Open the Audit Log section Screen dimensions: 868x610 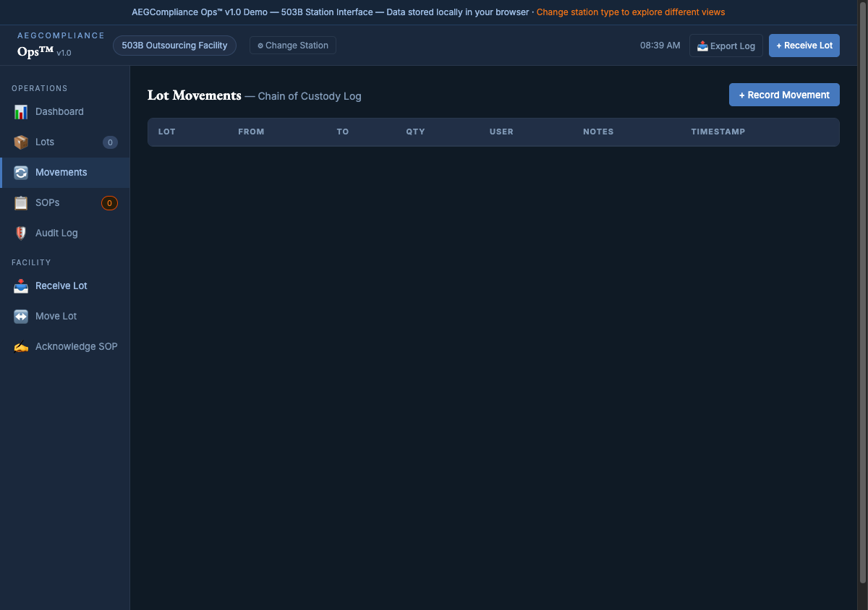56,233
